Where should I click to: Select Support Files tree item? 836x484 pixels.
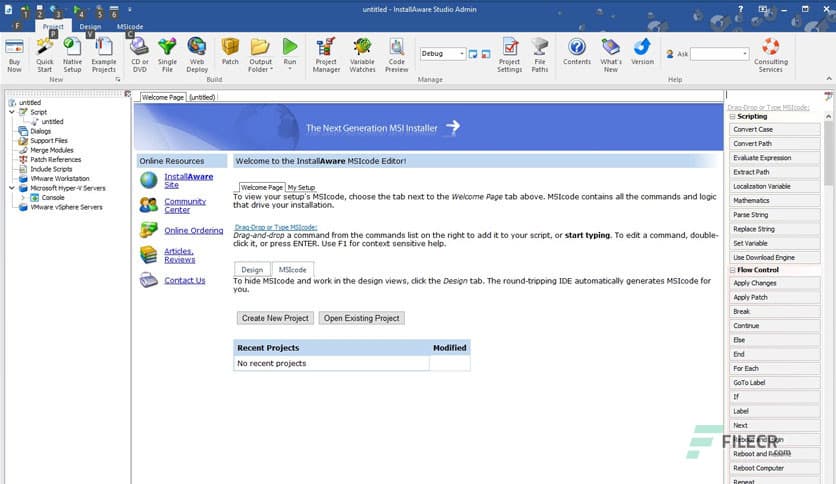point(49,141)
